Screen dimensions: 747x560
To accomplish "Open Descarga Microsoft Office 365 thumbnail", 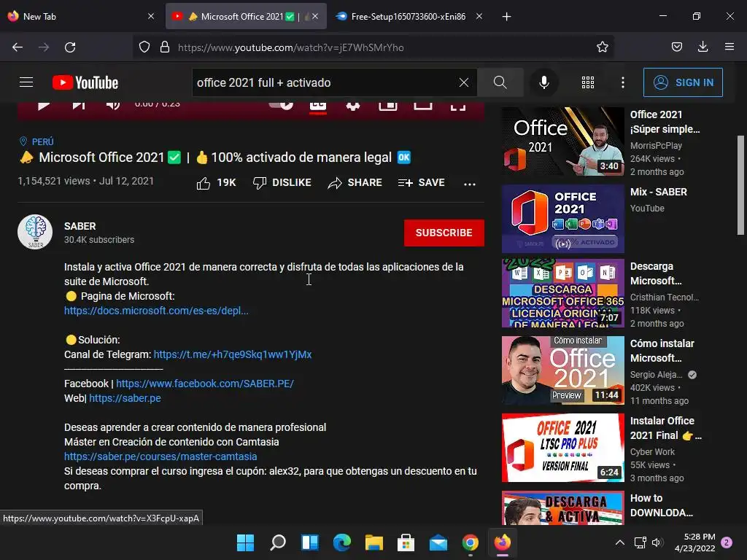I will tap(562, 293).
